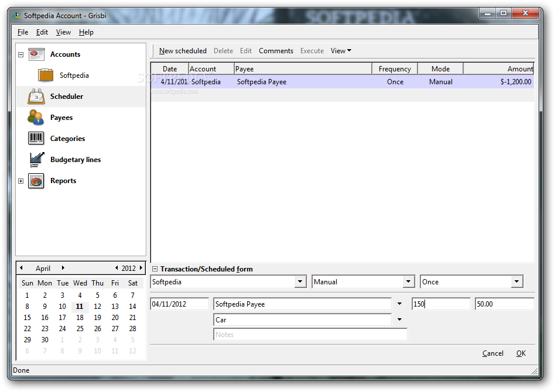This screenshot has height=392, width=555.
Task: Click the Done status bar text
Action: (x=21, y=370)
